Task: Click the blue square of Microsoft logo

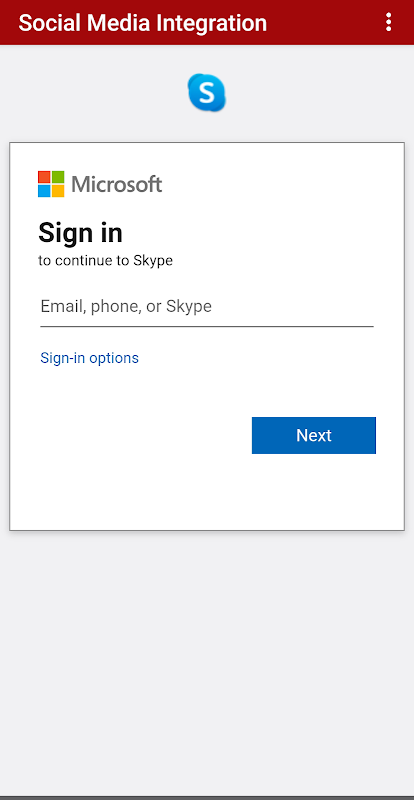Action: pyautogui.click(x=44, y=191)
